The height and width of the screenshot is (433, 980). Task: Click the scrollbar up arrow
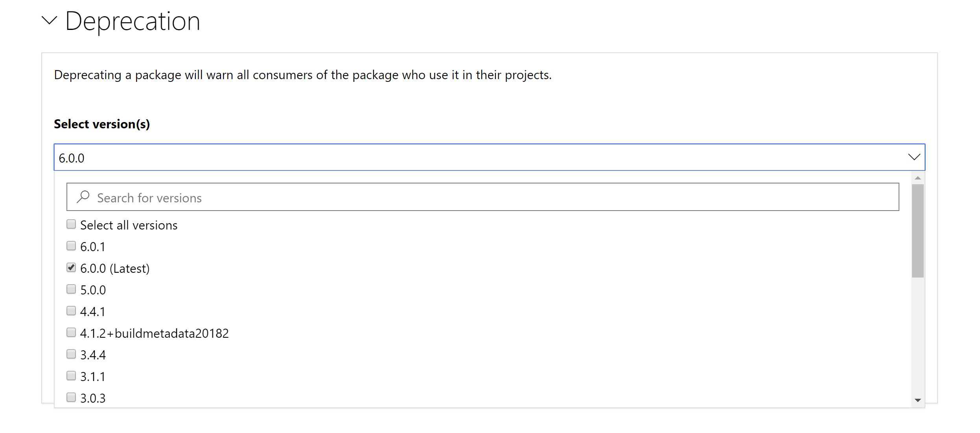pyautogui.click(x=917, y=178)
